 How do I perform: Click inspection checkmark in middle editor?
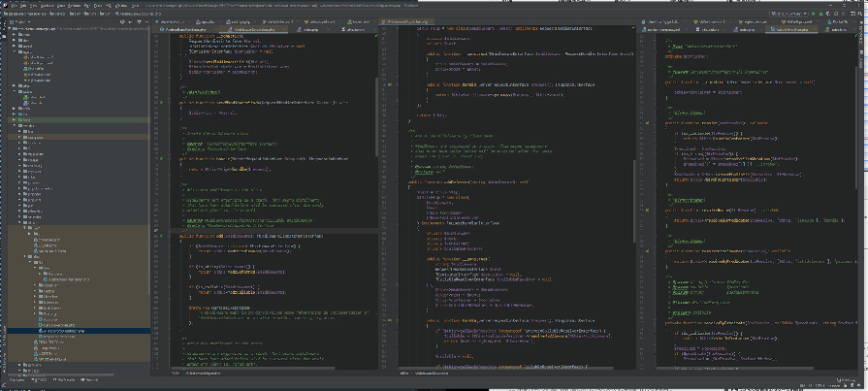click(633, 28)
